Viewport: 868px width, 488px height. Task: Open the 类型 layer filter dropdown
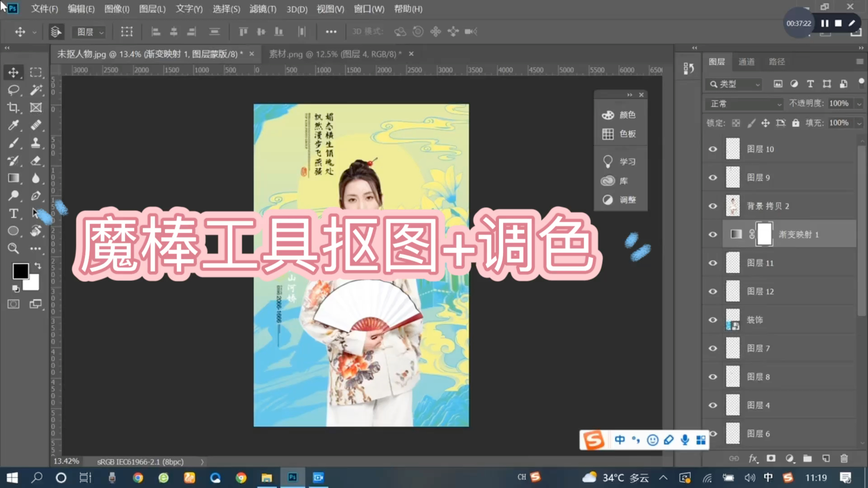point(733,84)
